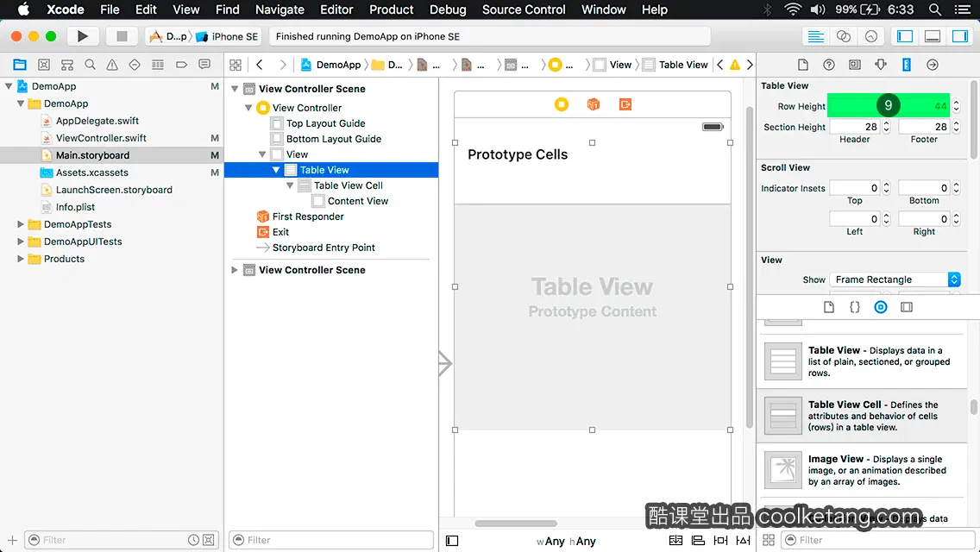Click the First Responder cube icon in canvas

point(594,104)
